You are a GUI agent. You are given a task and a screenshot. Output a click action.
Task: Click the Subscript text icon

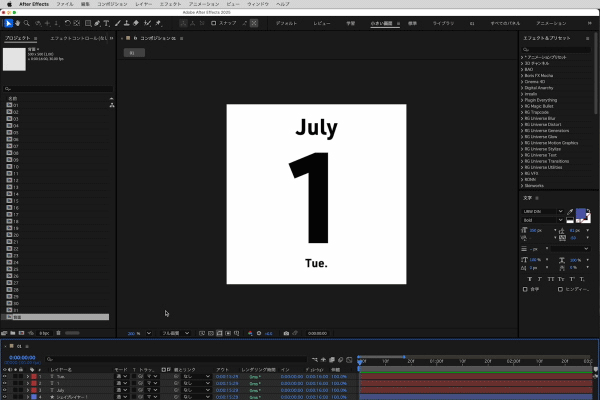(582, 279)
